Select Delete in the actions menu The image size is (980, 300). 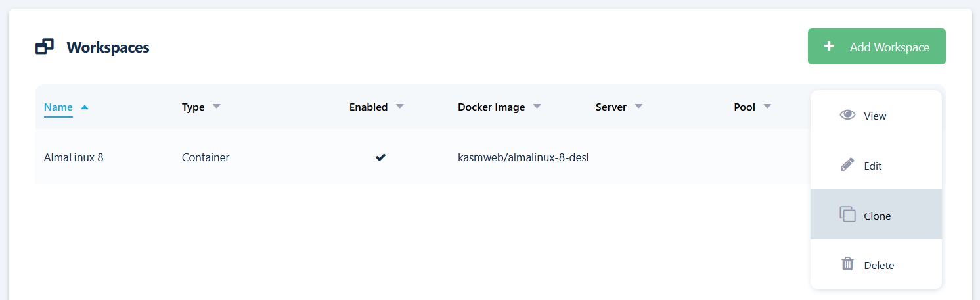point(878,265)
